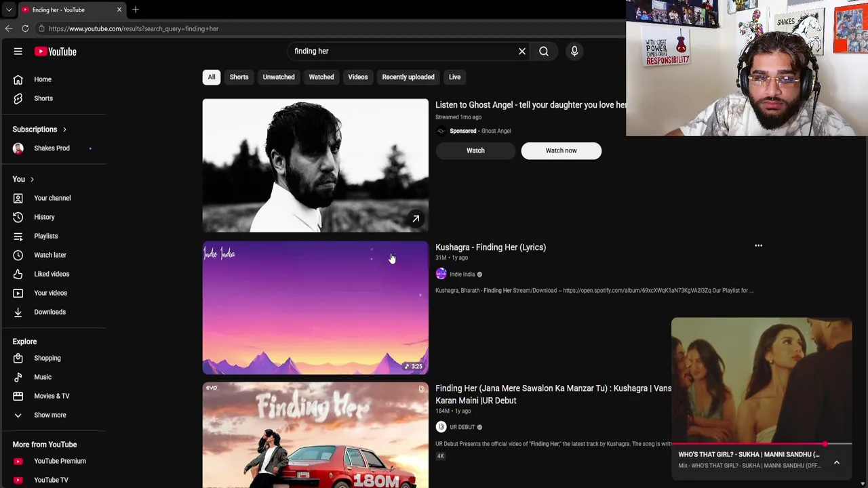Open UR DEBUT channel
Screen dimensions: 868x488
tap(462, 427)
